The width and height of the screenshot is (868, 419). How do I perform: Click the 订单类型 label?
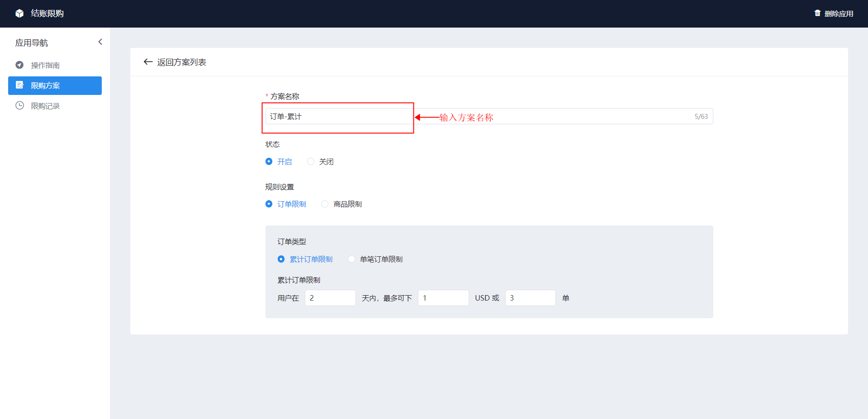point(292,241)
